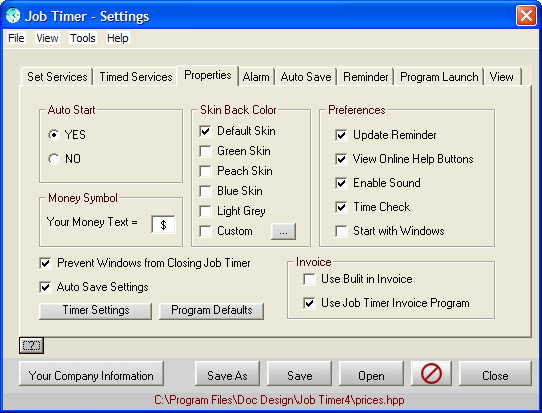This screenshot has height=413, width=542.
Task: Enable the Green Skin checkbox
Action: [205, 151]
